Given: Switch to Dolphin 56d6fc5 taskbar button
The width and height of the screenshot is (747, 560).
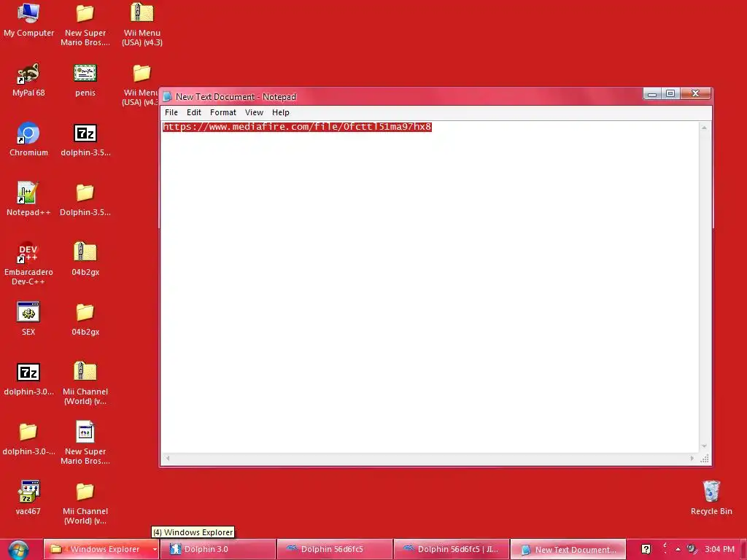Looking at the screenshot, I should 335,549.
